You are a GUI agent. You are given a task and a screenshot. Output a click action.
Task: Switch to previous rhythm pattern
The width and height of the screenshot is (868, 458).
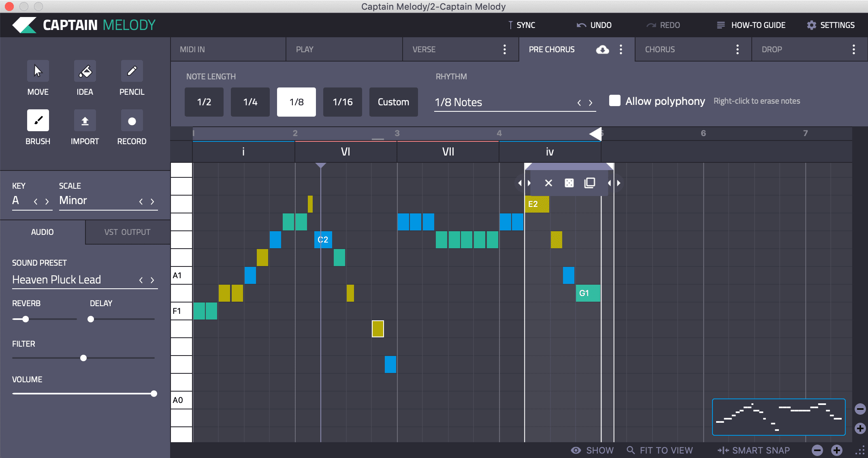click(579, 103)
